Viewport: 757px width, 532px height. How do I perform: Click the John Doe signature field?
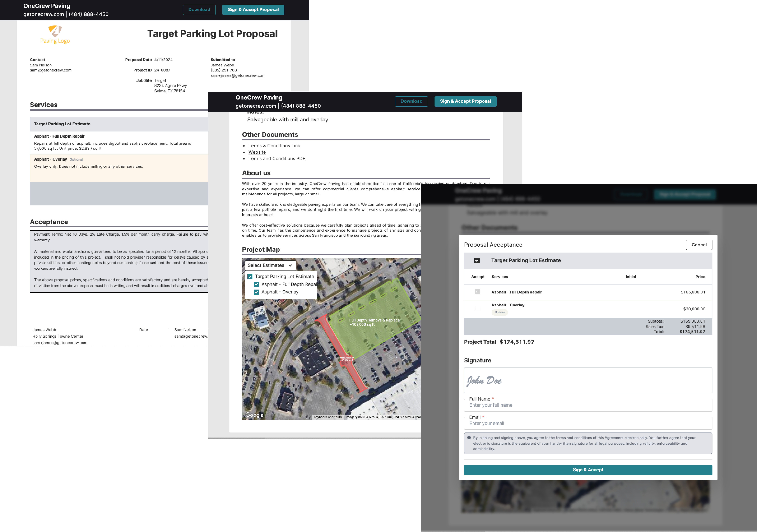588,380
